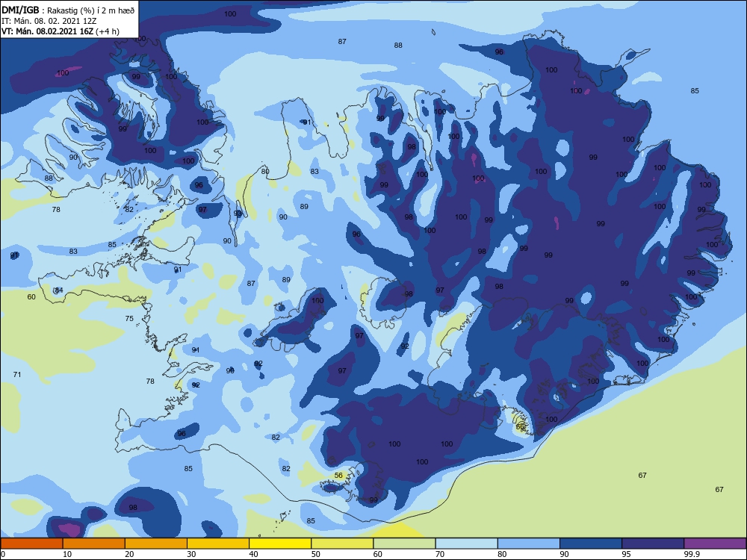Click the 'IT: Mán. 08. 02. 2021 12Z' line
This screenshot has width=747, height=560.
coord(49,21)
